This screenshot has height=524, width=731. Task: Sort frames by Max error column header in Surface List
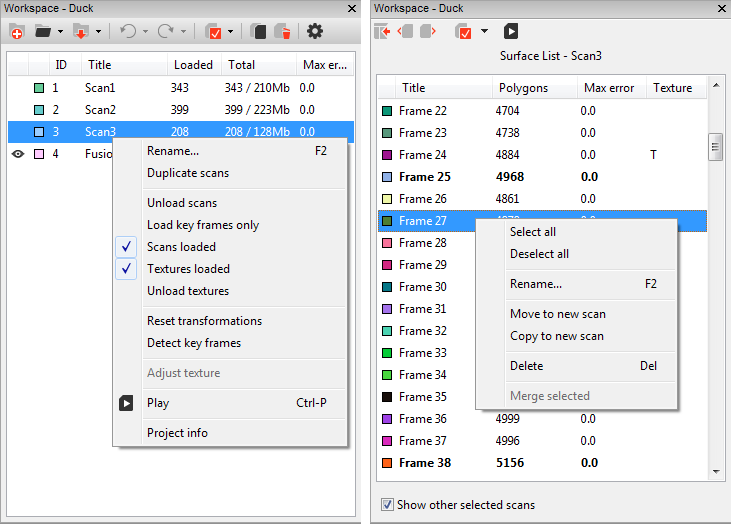tap(612, 88)
